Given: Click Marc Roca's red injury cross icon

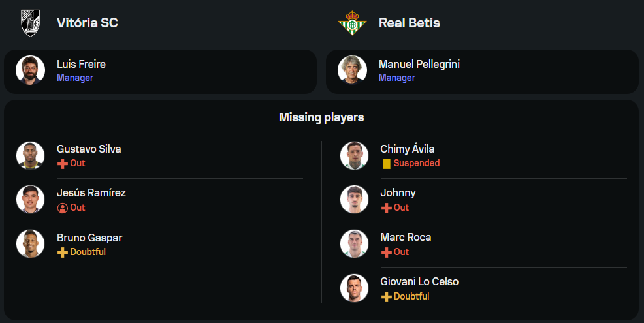Looking at the screenshot, I should coord(387,253).
